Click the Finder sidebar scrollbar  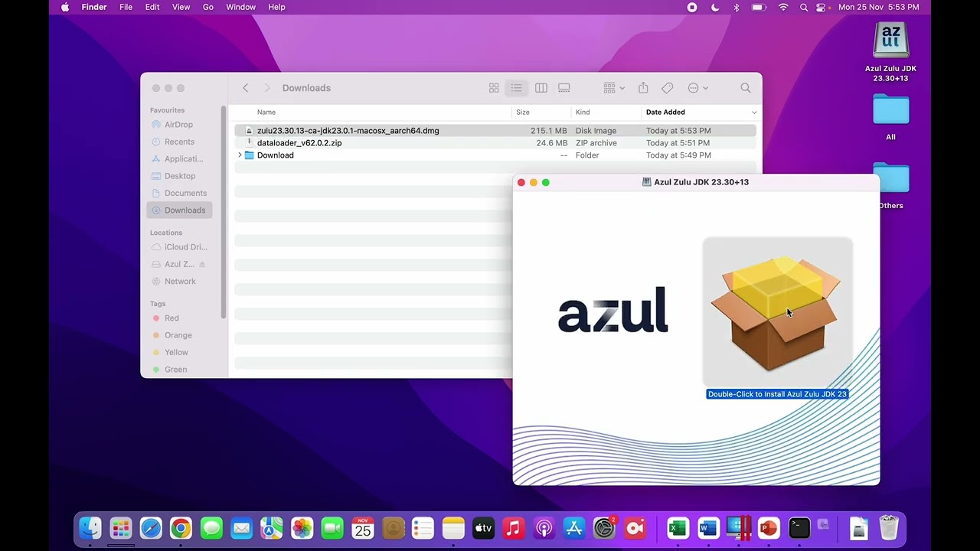click(224, 212)
